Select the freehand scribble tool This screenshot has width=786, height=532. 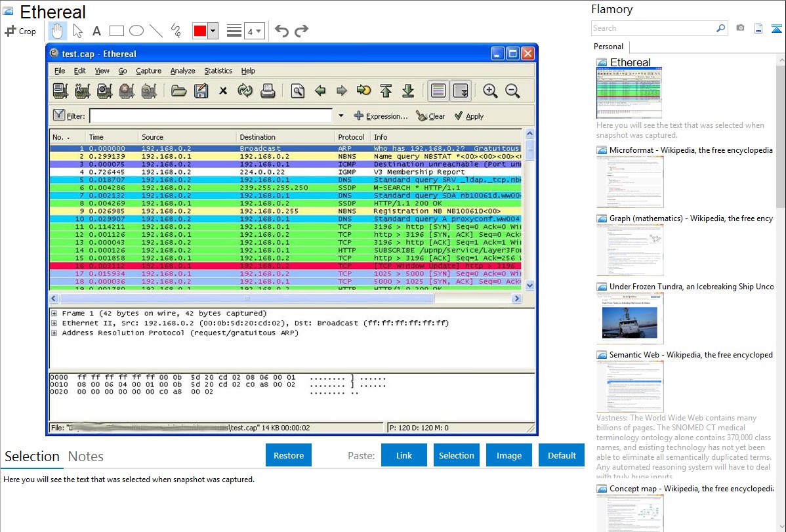point(176,31)
